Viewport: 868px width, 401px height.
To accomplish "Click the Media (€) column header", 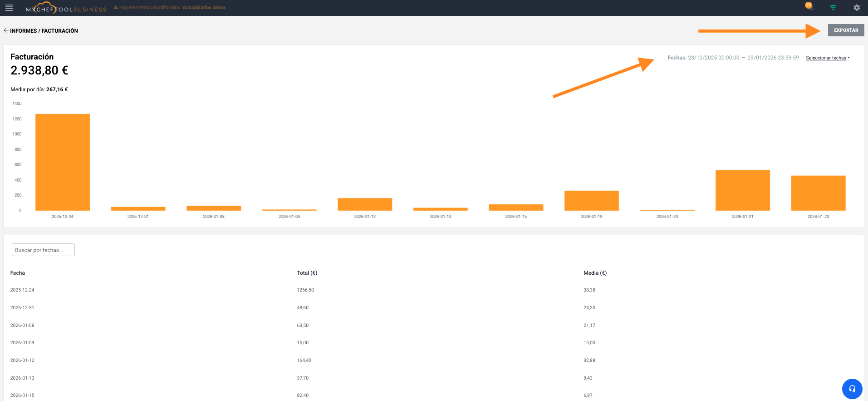I will [595, 273].
